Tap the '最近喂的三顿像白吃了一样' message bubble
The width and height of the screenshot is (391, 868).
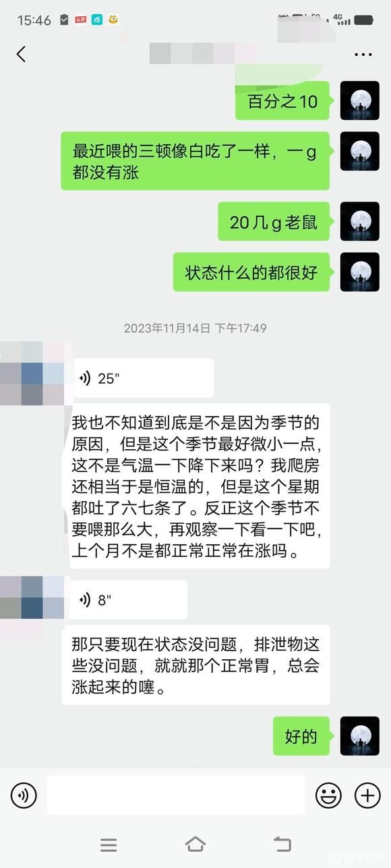tap(195, 161)
